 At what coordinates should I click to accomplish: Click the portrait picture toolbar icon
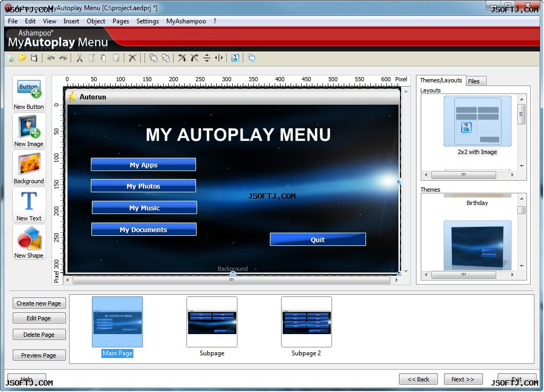[235, 58]
